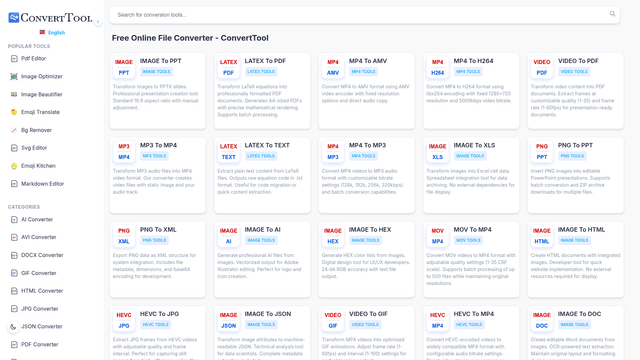Click the Image Beautifier sidebar icon
Image resolution: width=640 pixels, height=360 pixels.
(14, 94)
